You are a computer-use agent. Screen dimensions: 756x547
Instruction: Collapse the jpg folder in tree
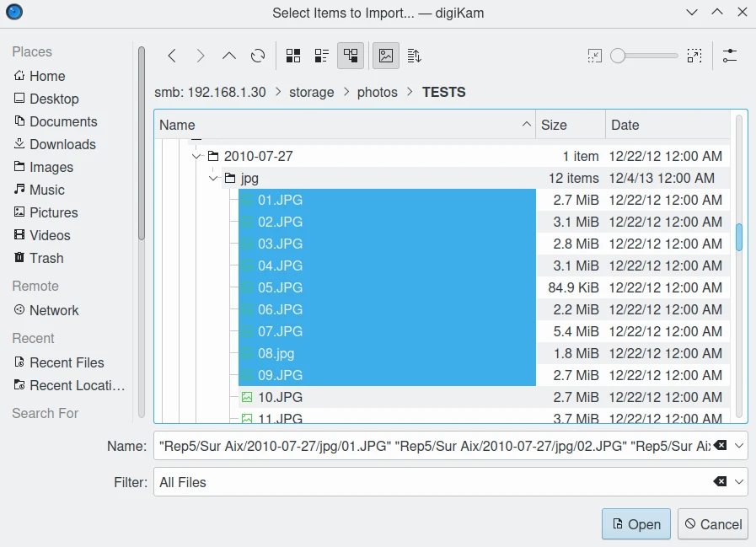click(213, 178)
